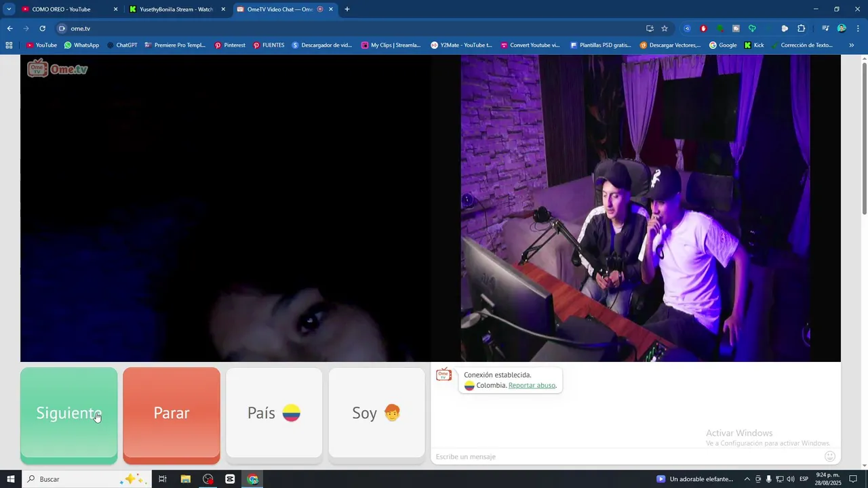Open the tab search dropdown arrow
The image size is (868, 488).
(9, 9)
